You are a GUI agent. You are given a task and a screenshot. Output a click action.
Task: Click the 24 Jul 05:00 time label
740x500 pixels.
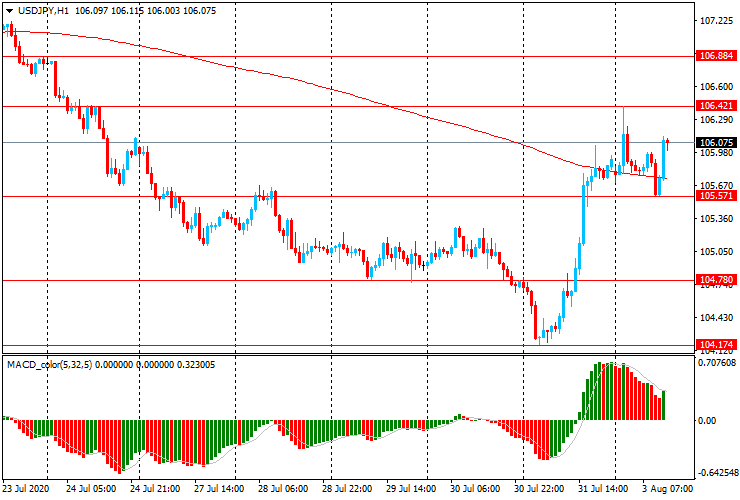(x=91, y=489)
